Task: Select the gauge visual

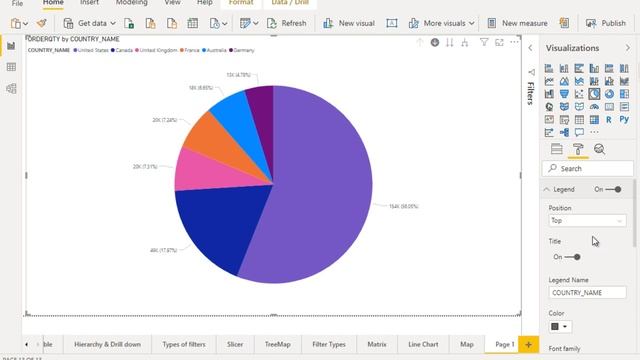Action: coord(594,107)
